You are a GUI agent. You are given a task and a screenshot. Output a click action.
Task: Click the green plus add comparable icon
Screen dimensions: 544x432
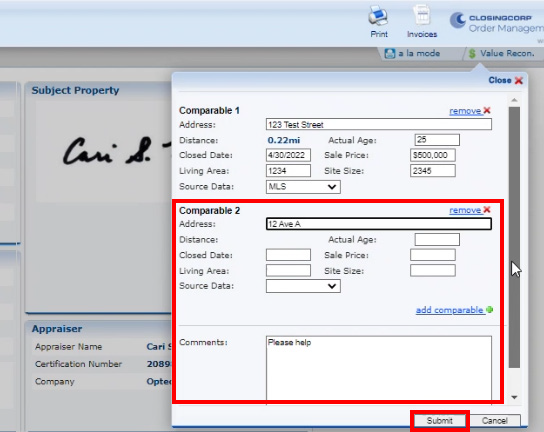[490, 310]
